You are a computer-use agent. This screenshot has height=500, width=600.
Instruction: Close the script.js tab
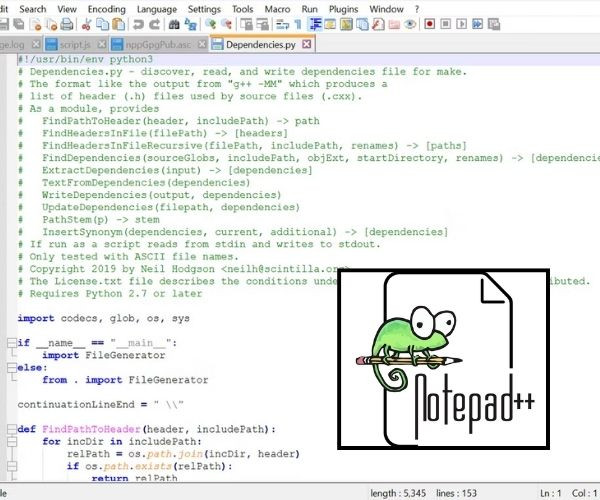tap(101, 44)
